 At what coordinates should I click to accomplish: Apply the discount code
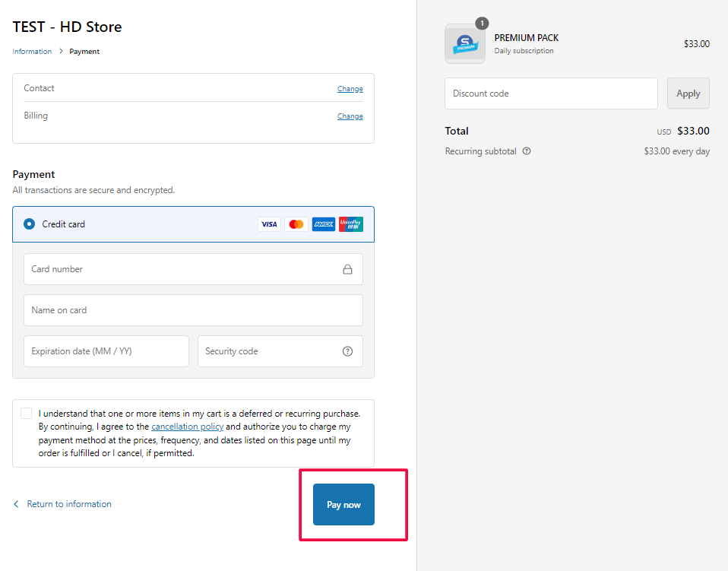pos(688,94)
